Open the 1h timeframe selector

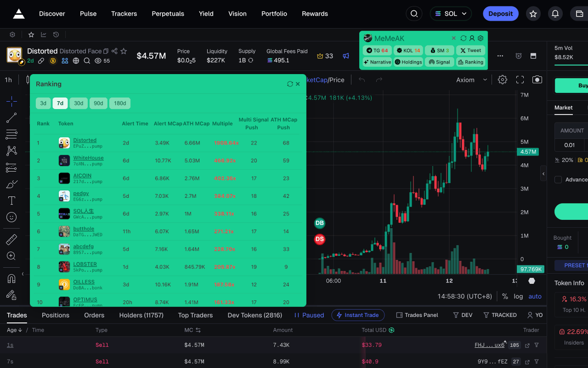coord(9,80)
